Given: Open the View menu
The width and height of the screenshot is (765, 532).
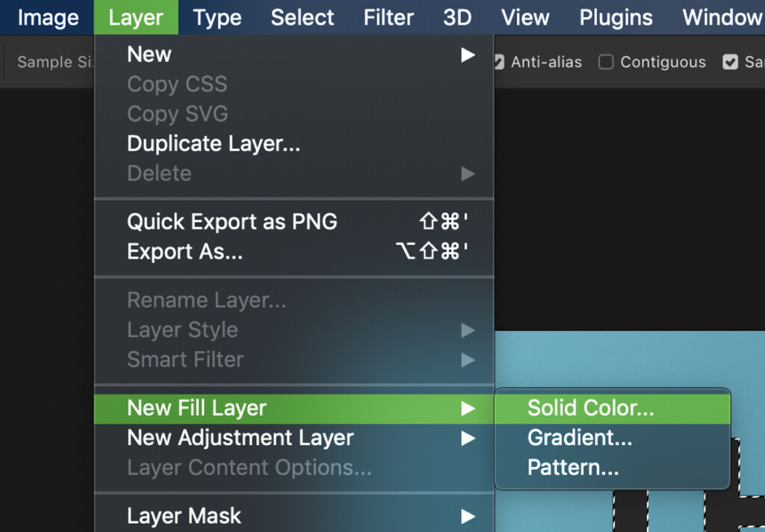Looking at the screenshot, I should tap(525, 17).
